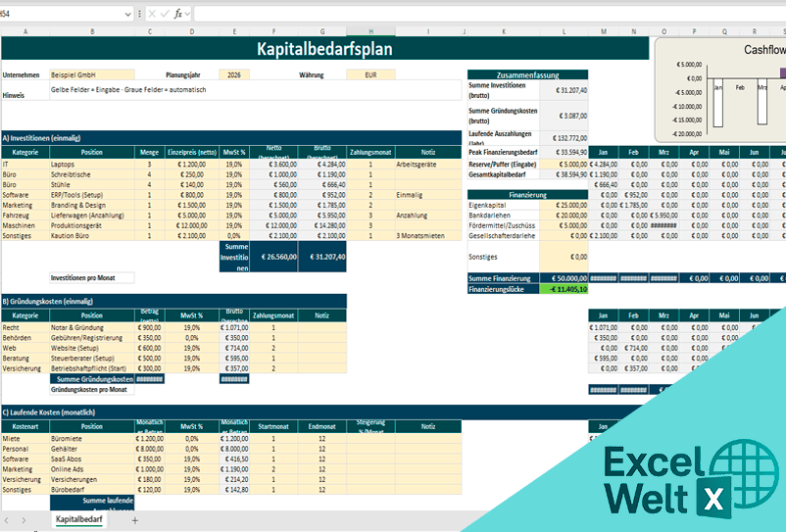
Task: Select the Bankdarlehen € 20.000,00 cell
Action: tap(564, 216)
